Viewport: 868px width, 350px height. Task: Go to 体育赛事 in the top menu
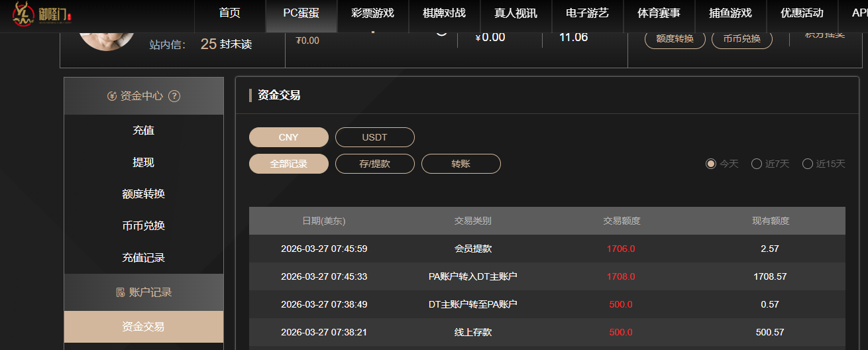[659, 13]
